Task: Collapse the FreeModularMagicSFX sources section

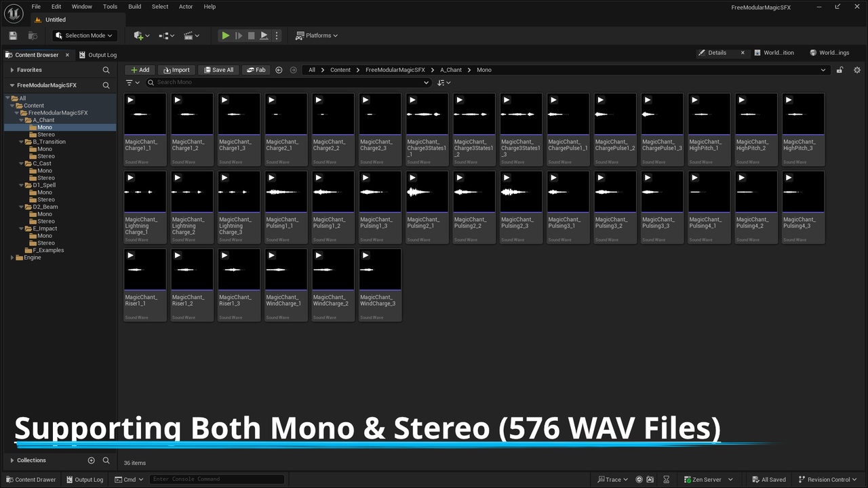Action: click(12, 85)
